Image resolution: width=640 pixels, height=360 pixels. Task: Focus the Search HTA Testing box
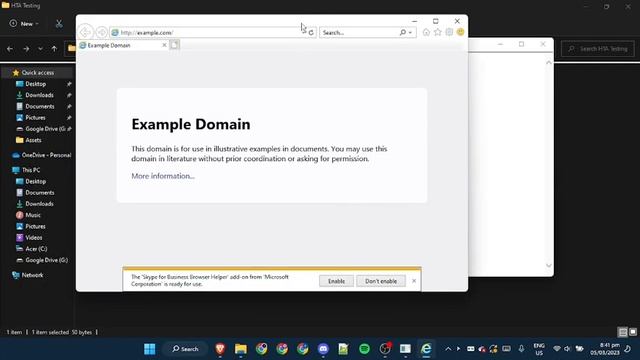click(x=598, y=49)
